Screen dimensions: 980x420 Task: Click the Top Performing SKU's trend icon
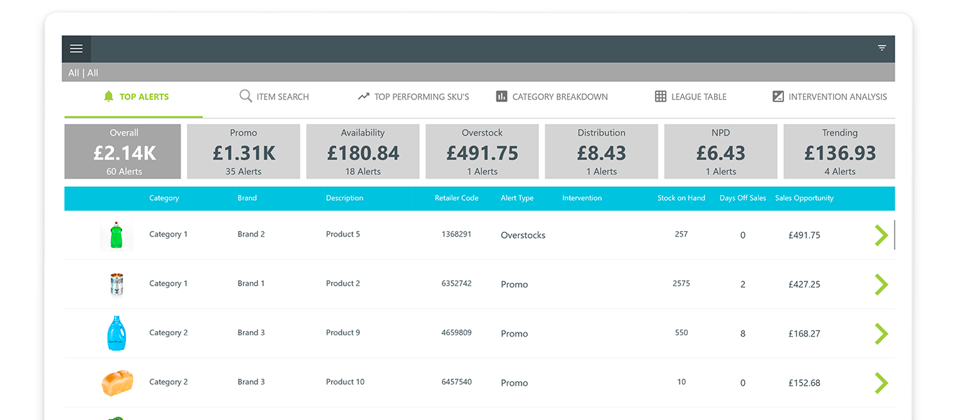pyautogui.click(x=363, y=97)
